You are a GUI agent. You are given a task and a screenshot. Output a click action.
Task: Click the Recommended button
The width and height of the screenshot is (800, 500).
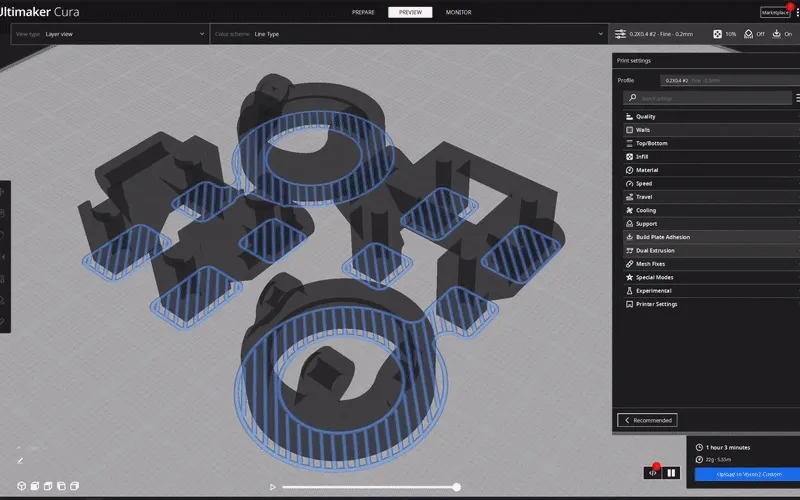647,420
